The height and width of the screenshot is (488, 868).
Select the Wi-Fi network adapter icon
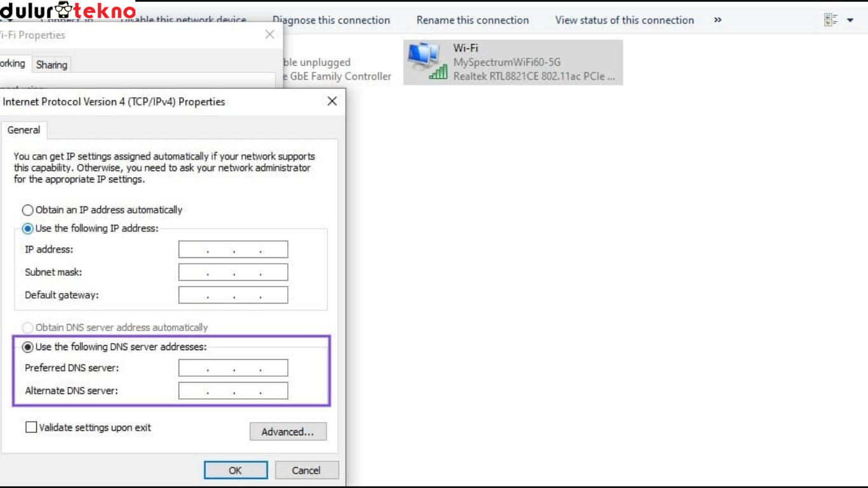[x=427, y=62]
